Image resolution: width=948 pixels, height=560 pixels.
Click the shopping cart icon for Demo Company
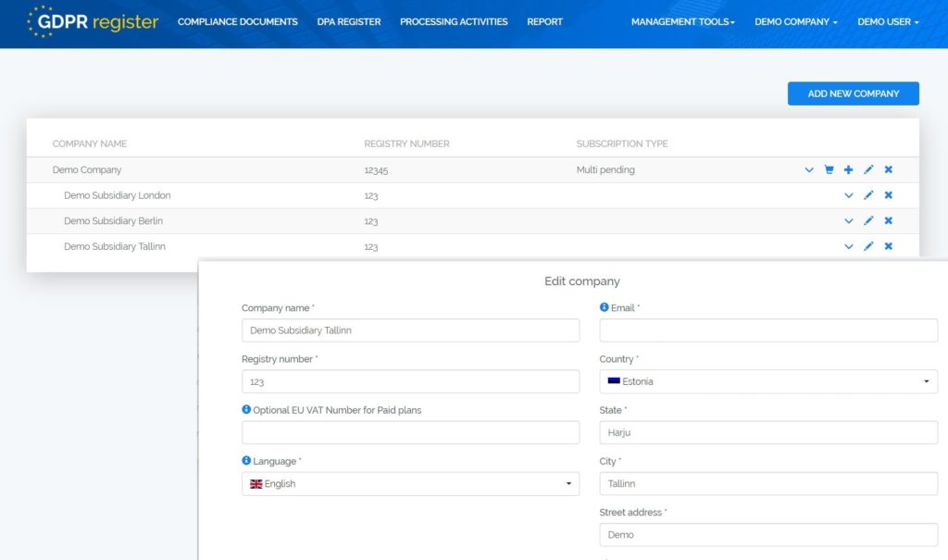click(829, 169)
